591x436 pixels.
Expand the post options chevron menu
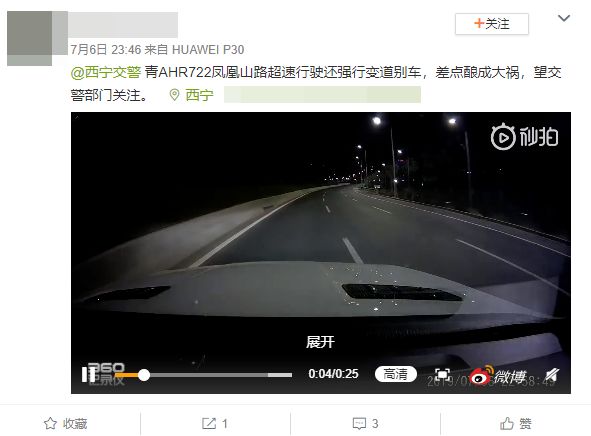564,18
